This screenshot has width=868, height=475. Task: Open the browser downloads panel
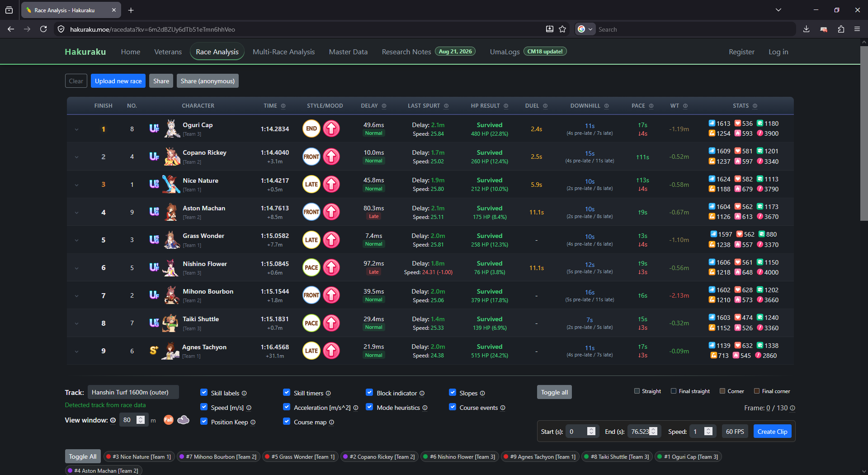click(806, 29)
